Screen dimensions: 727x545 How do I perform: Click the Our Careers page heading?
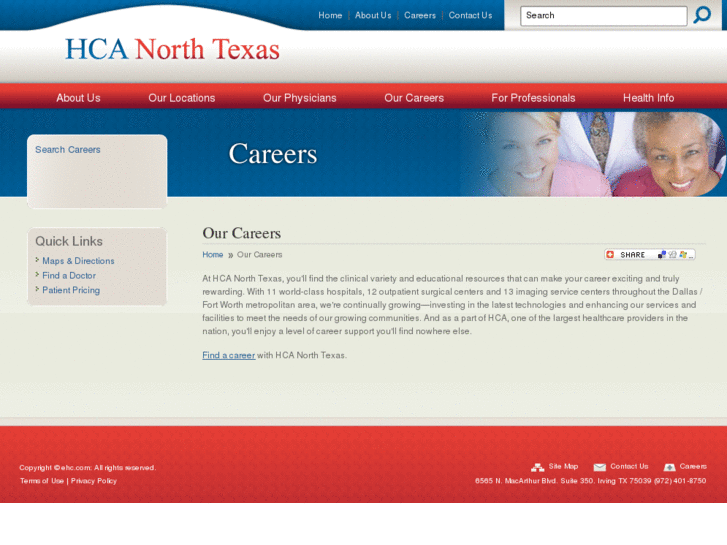click(x=242, y=233)
